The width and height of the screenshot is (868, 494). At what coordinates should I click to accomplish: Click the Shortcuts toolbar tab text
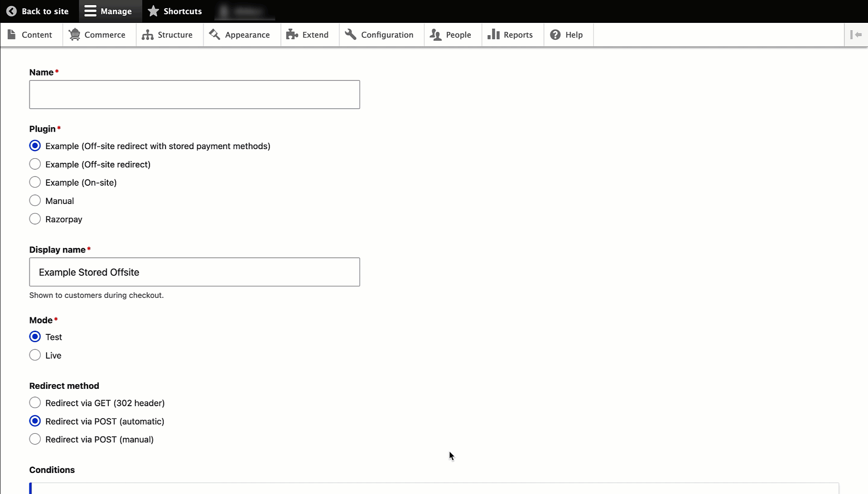point(183,11)
